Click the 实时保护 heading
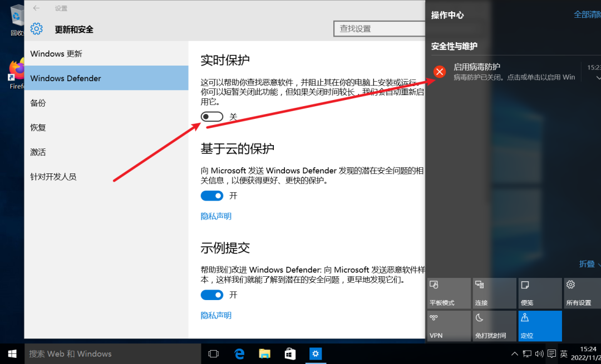 [x=225, y=60]
